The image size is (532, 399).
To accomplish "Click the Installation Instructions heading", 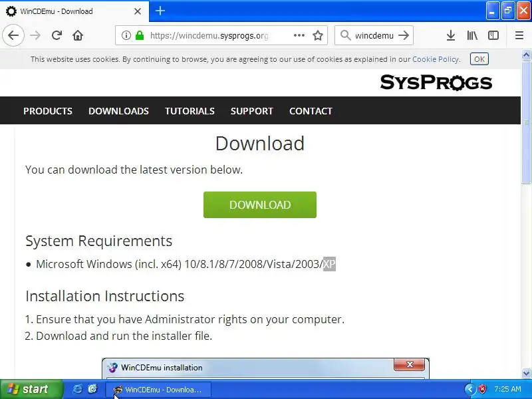I will (105, 296).
